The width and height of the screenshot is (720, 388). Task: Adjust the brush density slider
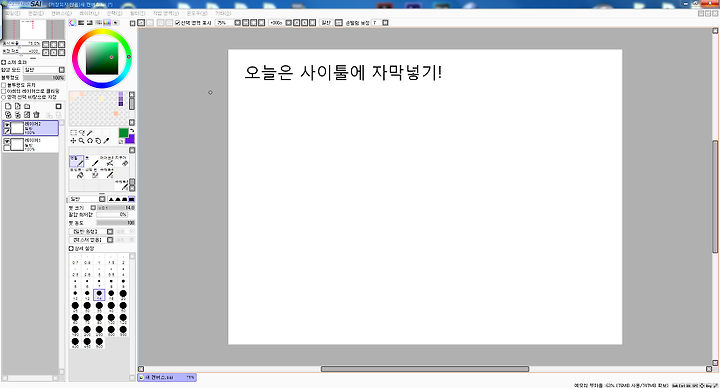(x=116, y=223)
